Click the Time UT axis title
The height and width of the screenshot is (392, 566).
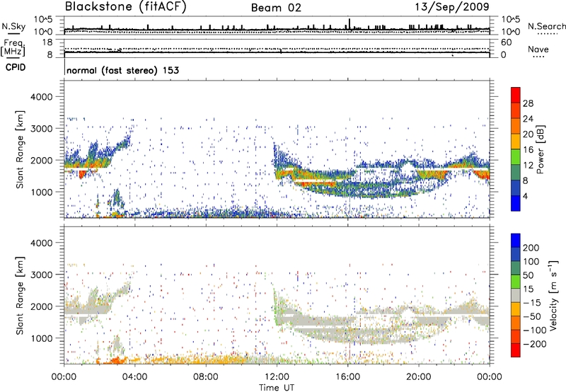click(x=277, y=388)
